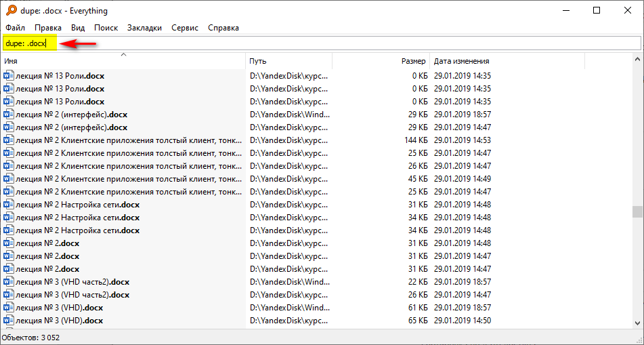Open the Сервис menu
Screen dimensions: 644x345
coord(185,28)
